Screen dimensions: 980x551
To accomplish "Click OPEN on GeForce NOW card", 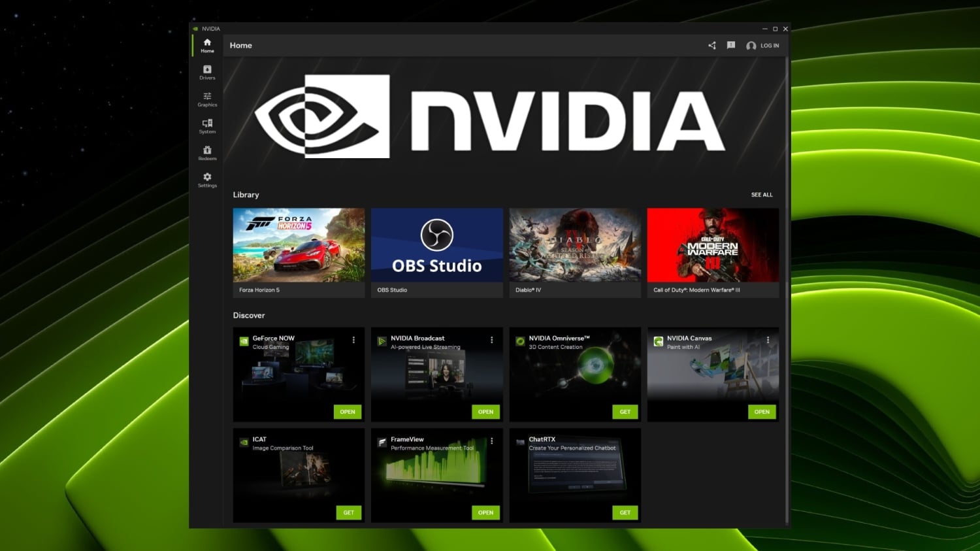I will coord(348,412).
